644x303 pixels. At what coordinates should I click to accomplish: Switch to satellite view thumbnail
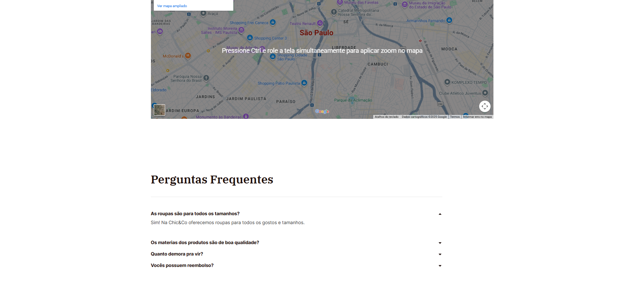pyautogui.click(x=159, y=110)
